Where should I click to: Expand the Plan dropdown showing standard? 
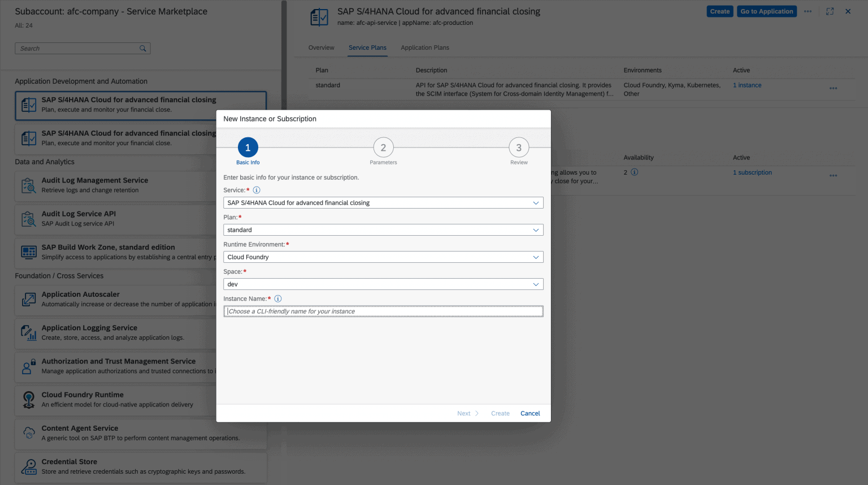click(x=536, y=229)
